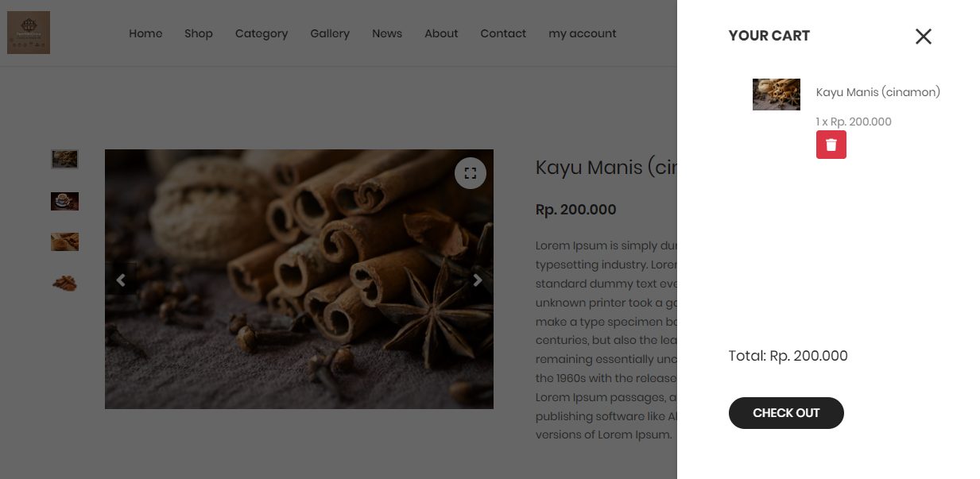Open the News section
The image size is (980, 479).
click(387, 33)
